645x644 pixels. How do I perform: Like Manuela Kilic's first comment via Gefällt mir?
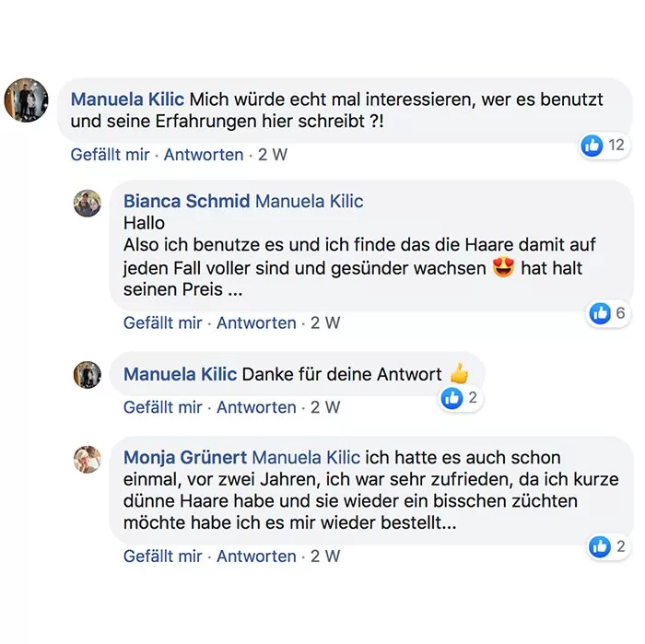(x=111, y=155)
